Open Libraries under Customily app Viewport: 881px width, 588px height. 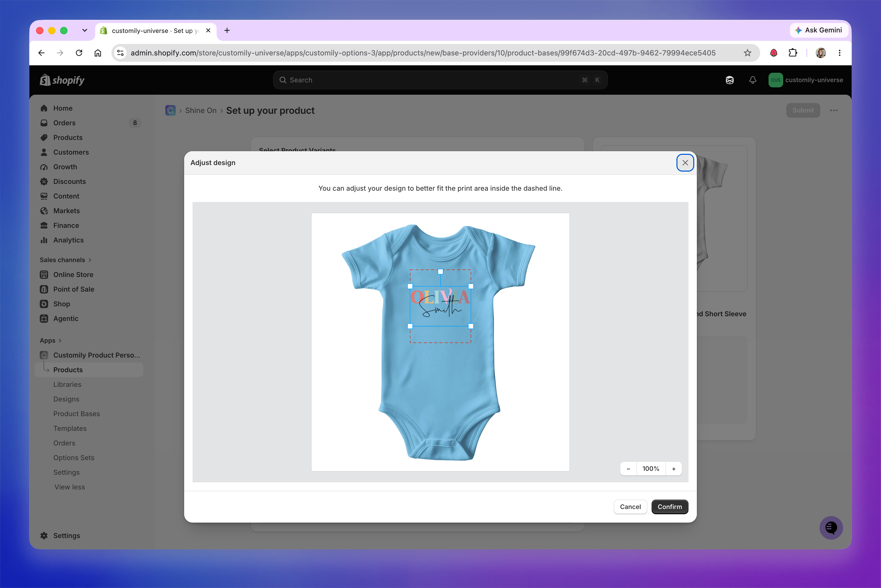[67, 385]
